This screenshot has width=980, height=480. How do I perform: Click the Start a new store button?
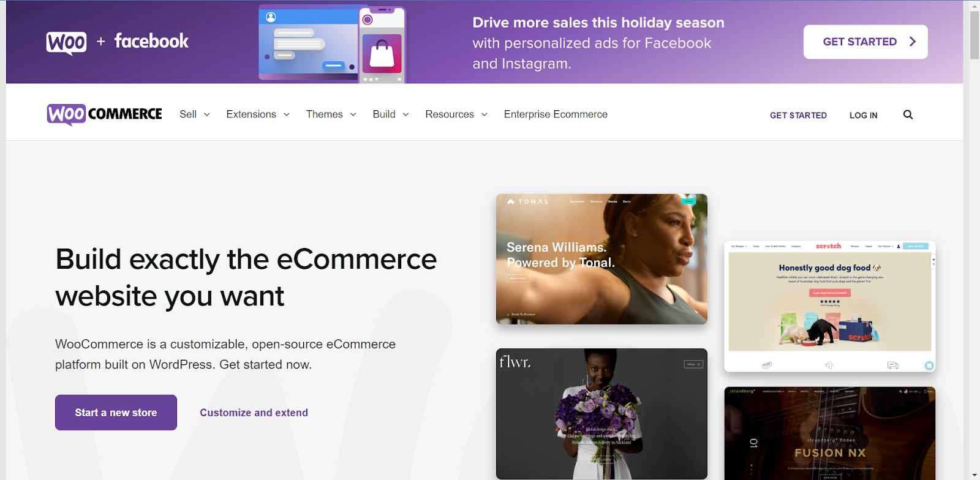click(x=116, y=413)
